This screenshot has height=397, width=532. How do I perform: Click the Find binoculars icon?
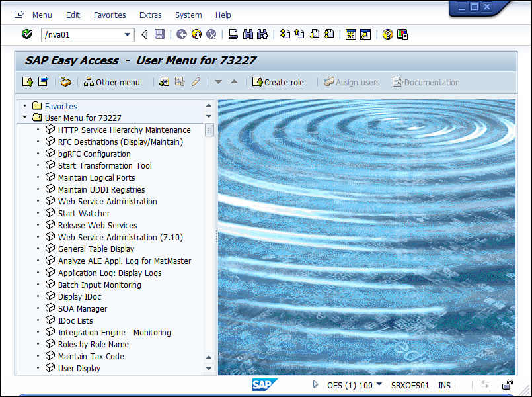pos(248,34)
